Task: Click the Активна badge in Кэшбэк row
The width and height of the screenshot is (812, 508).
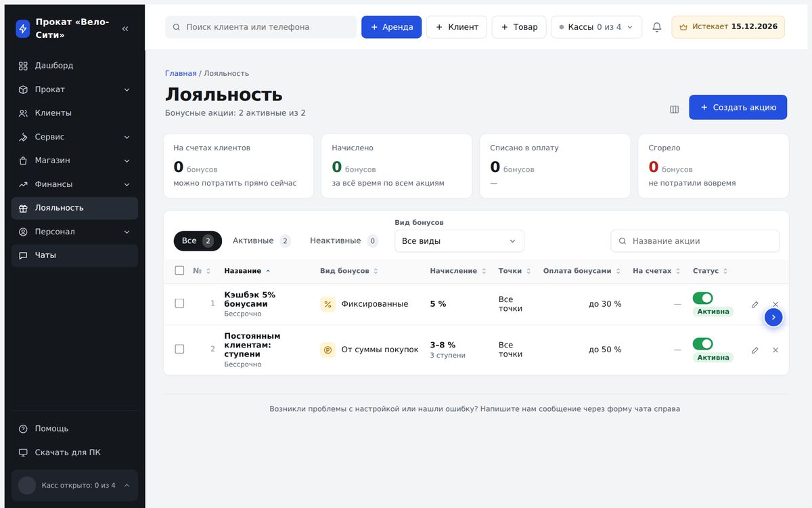Action: pyautogui.click(x=713, y=312)
